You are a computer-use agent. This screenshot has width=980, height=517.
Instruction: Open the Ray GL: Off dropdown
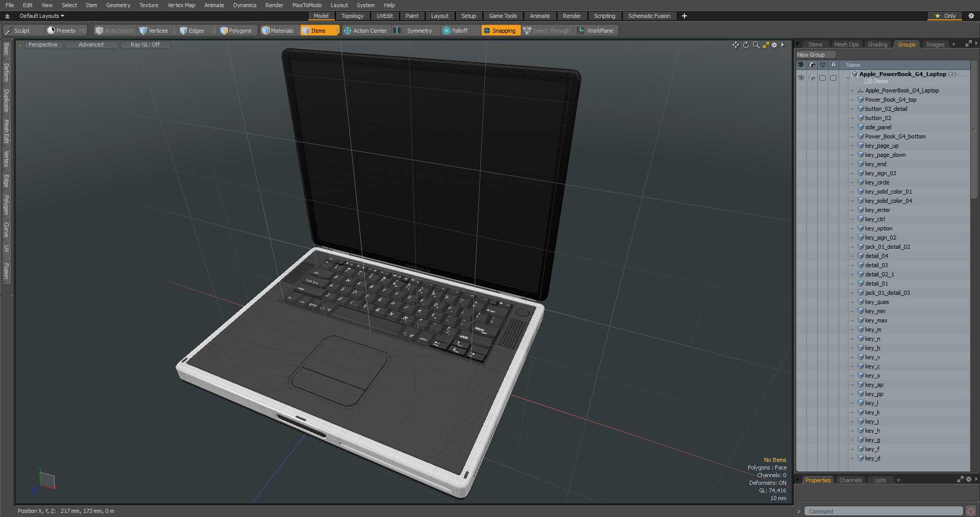coord(145,45)
